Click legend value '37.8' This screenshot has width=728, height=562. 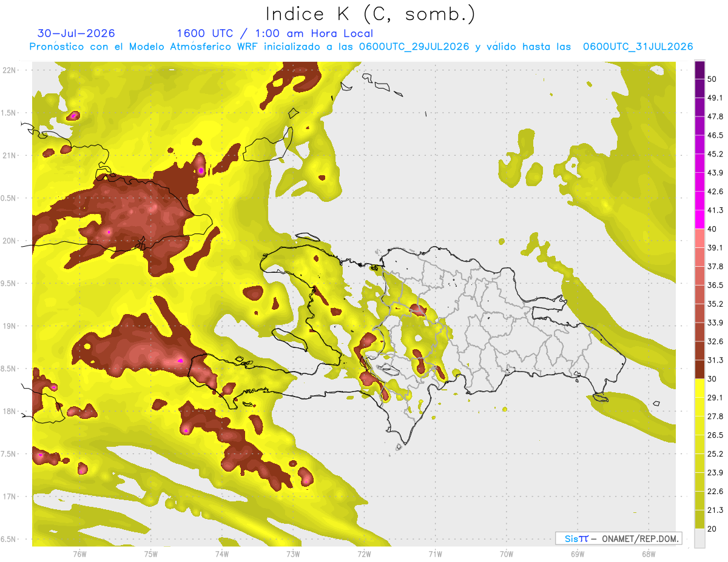(715, 266)
